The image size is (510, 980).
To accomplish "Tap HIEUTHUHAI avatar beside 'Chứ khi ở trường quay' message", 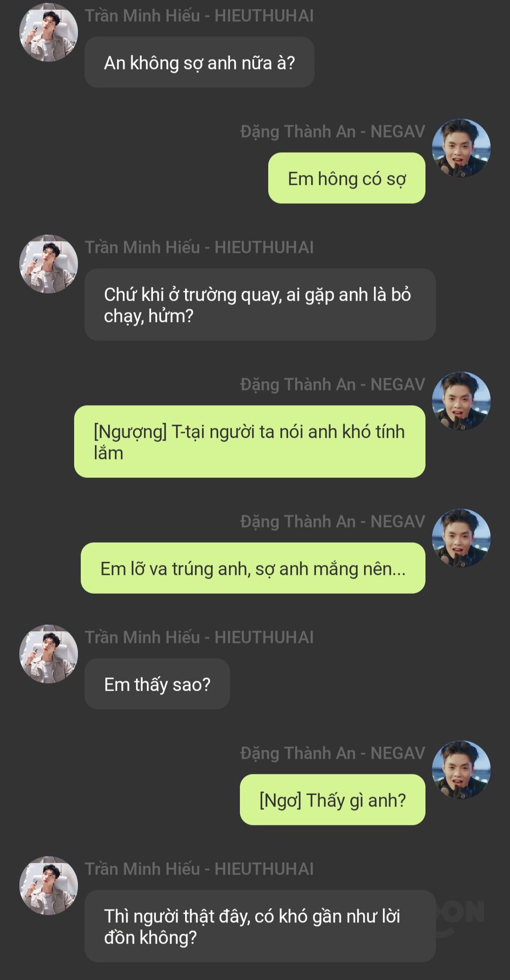I will 48,264.
